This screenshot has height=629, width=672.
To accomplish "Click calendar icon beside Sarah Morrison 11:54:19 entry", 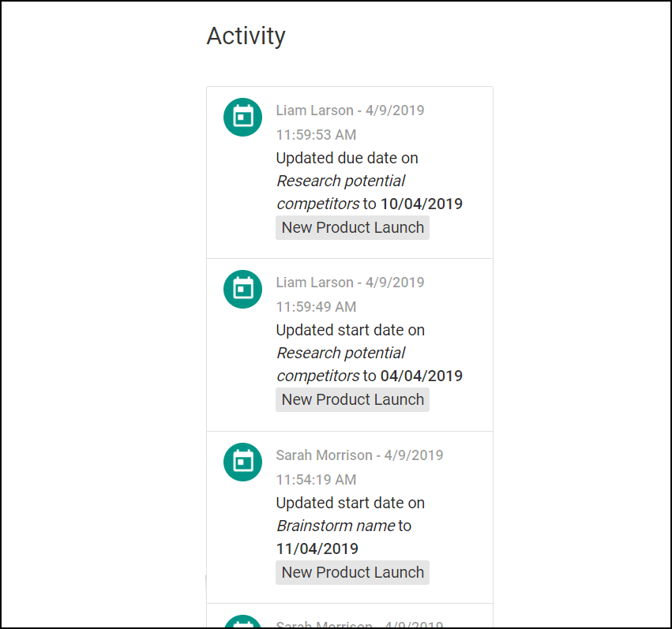I will click(242, 462).
